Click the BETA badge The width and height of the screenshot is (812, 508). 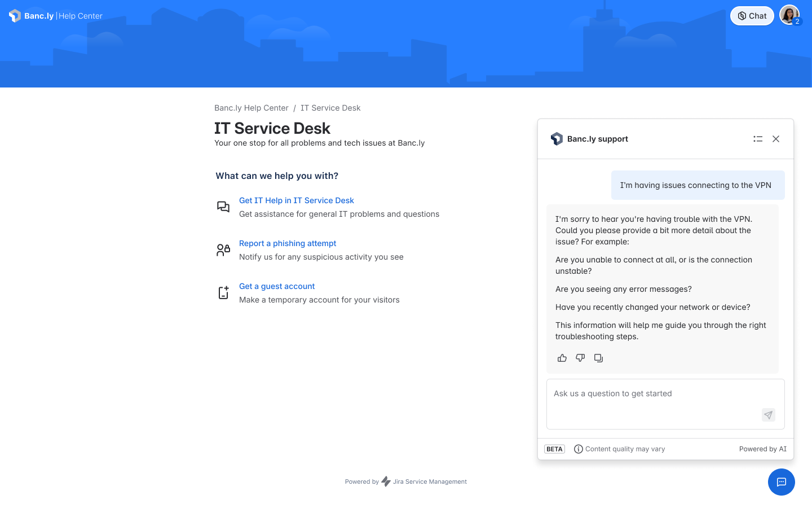click(554, 449)
